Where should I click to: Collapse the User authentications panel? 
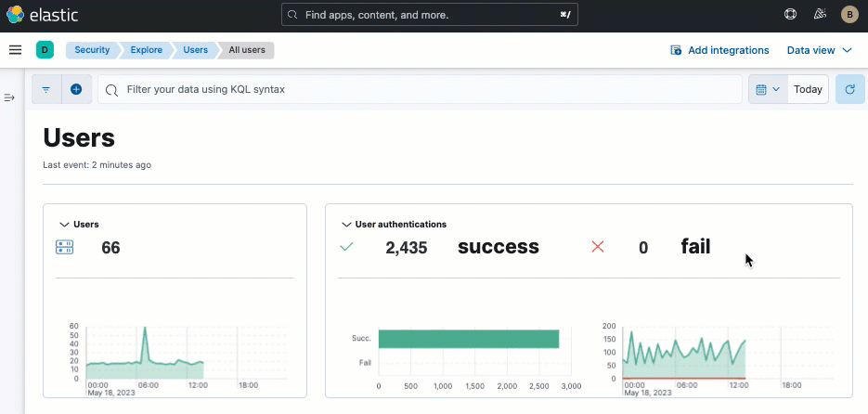click(347, 225)
